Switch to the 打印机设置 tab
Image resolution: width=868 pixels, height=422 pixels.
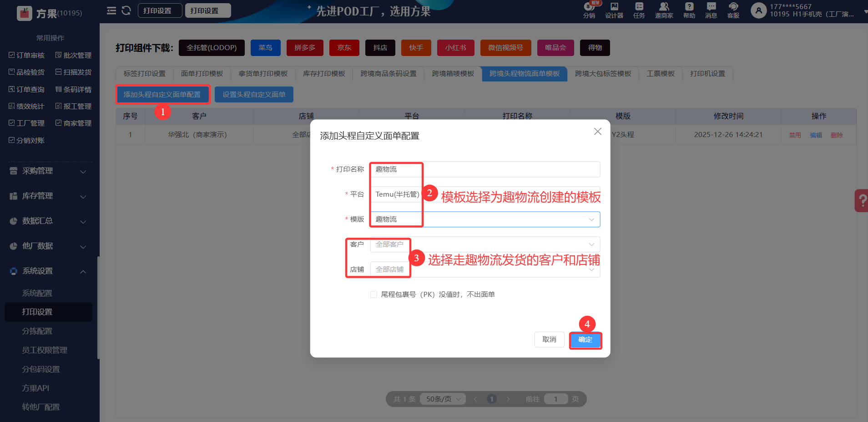[708, 74]
